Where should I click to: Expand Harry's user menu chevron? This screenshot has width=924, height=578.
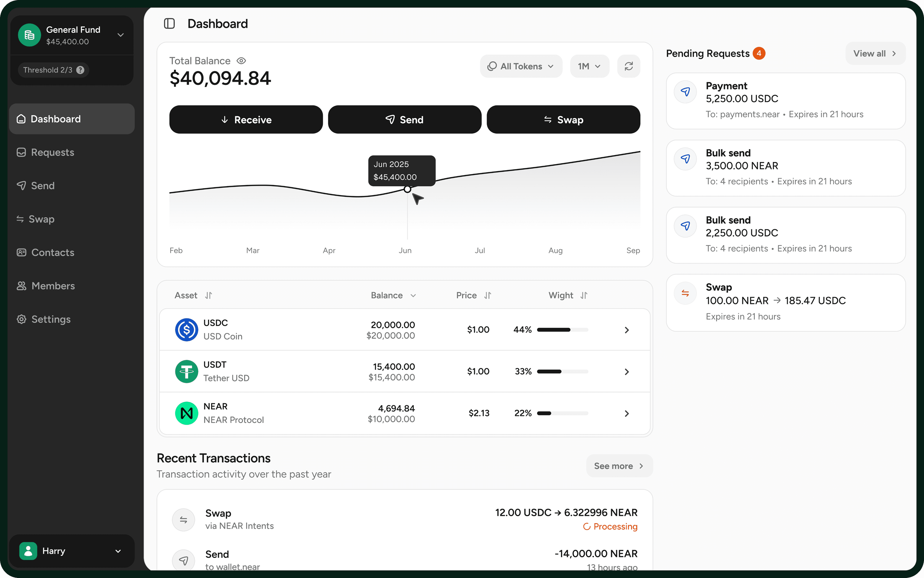[118, 551]
